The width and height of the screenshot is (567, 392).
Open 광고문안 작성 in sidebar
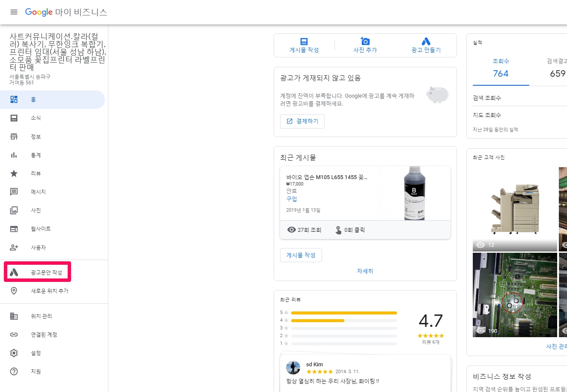pos(46,272)
